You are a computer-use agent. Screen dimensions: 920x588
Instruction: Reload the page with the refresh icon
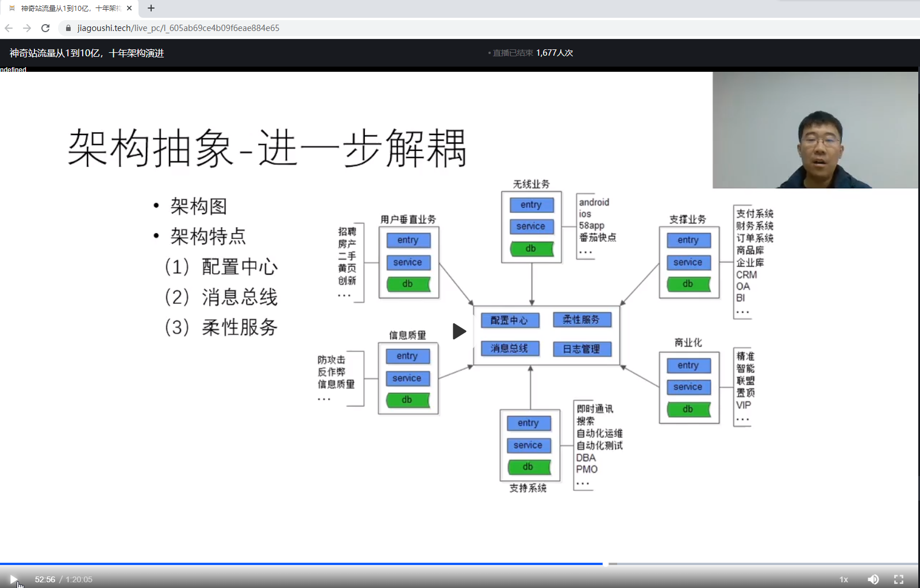point(45,27)
